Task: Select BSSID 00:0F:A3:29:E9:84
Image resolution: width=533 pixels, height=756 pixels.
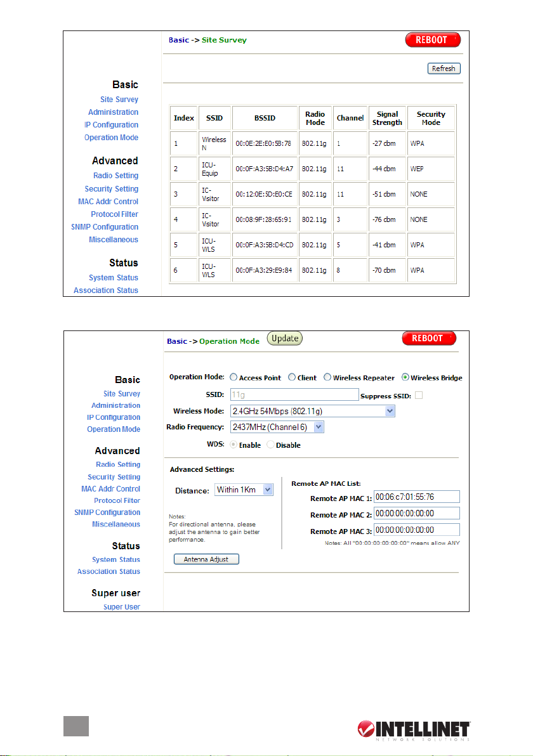Action: 265,270
